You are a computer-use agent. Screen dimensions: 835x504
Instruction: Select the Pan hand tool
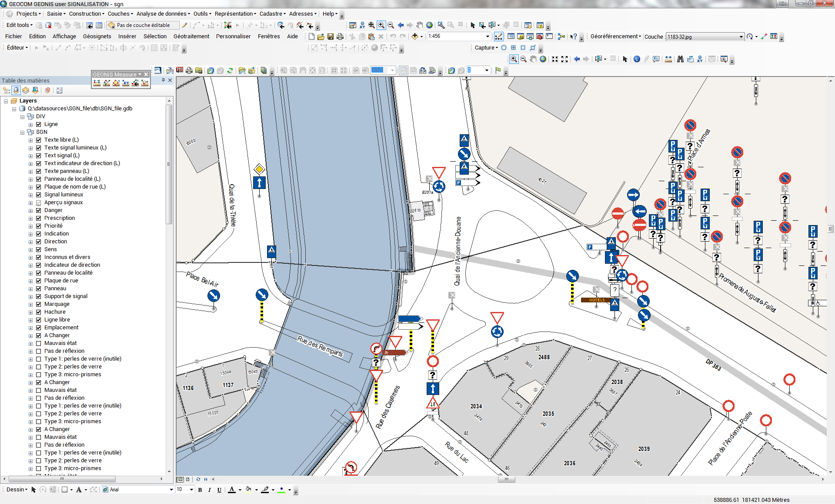tap(533, 59)
